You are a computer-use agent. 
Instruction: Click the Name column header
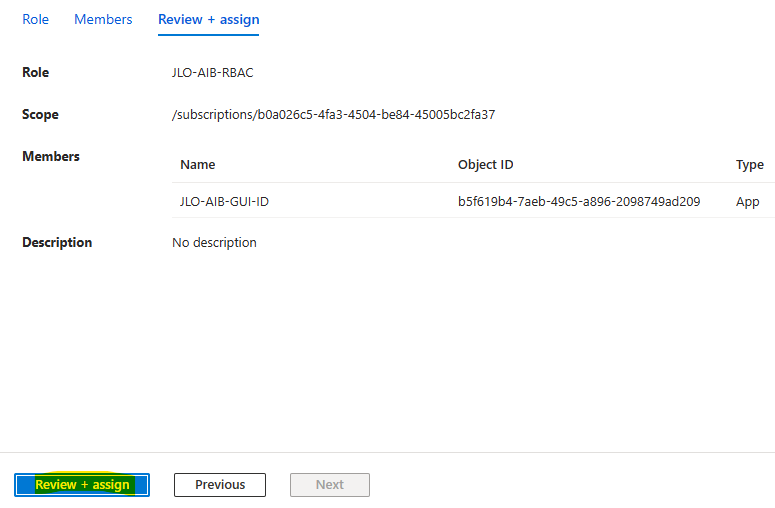click(198, 165)
